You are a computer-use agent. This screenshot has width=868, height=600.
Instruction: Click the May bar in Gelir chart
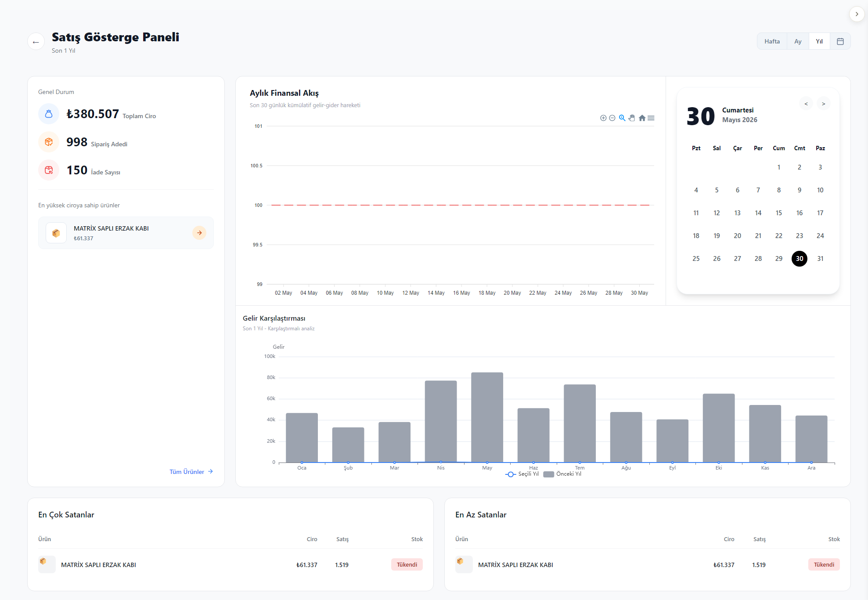coord(487,417)
